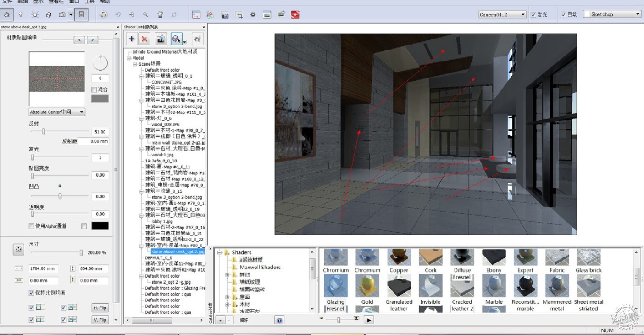644x335 pixels.
Task: Toggle checkbox left of V. Flip button
Action: point(63,320)
